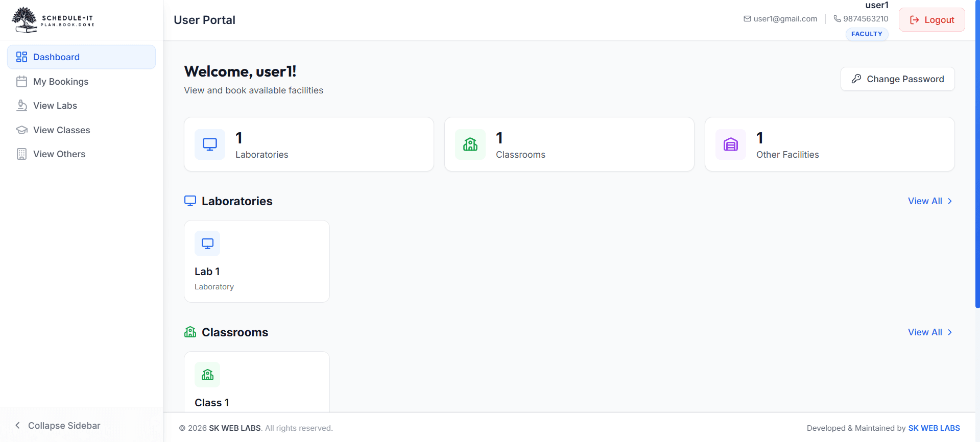
Task: Navigate to View Classes section
Action: pyautogui.click(x=62, y=130)
